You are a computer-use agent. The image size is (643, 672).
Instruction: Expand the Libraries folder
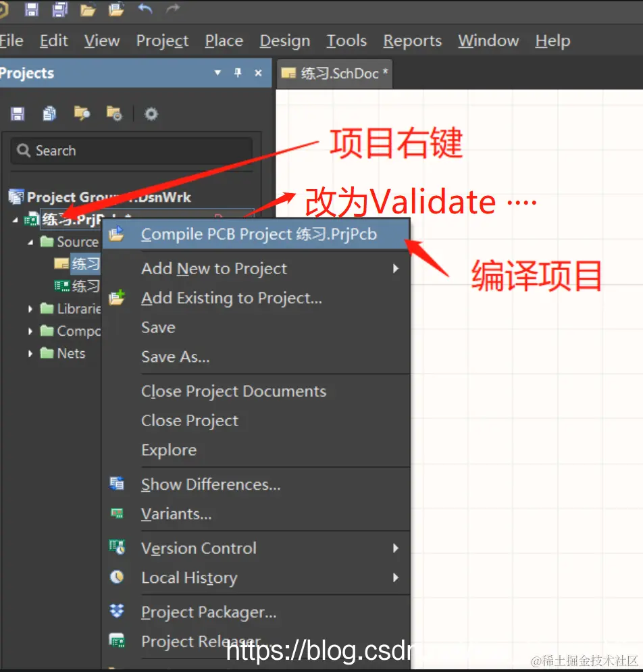point(30,309)
